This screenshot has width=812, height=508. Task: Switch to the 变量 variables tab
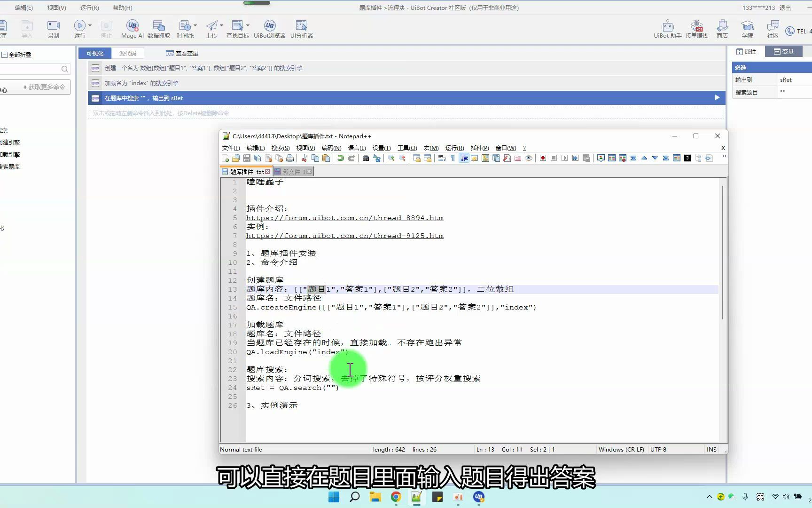coord(783,51)
